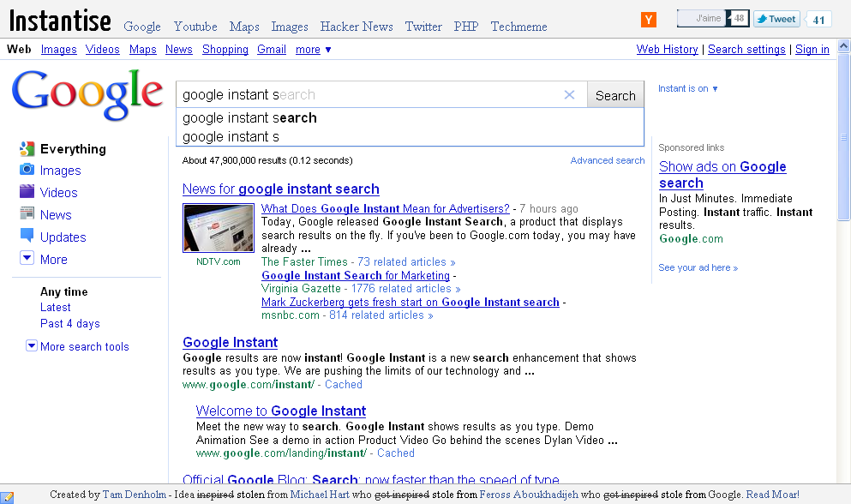This screenshot has height=504, width=851.
Task: Select the Everything search filter icon
Action: click(27, 149)
